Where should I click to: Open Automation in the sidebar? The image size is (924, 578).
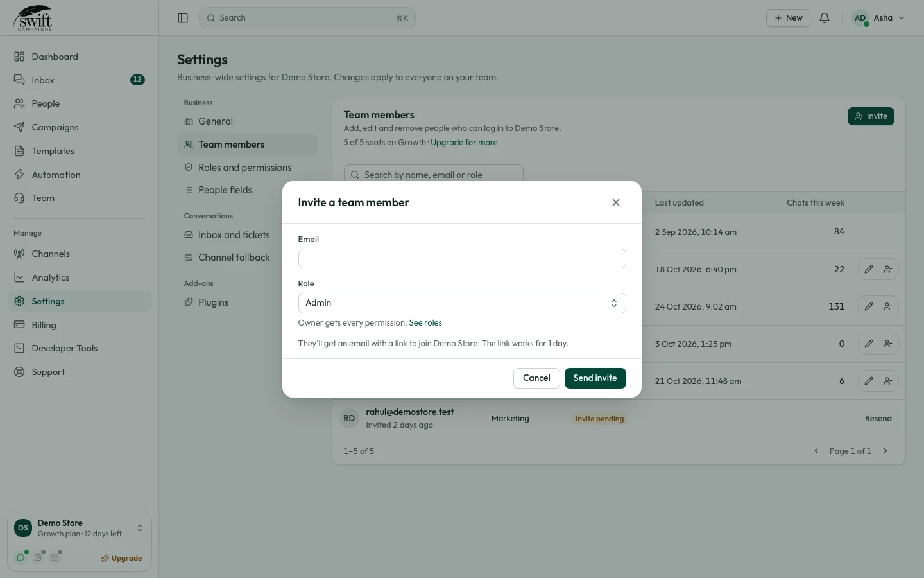click(80, 175)
